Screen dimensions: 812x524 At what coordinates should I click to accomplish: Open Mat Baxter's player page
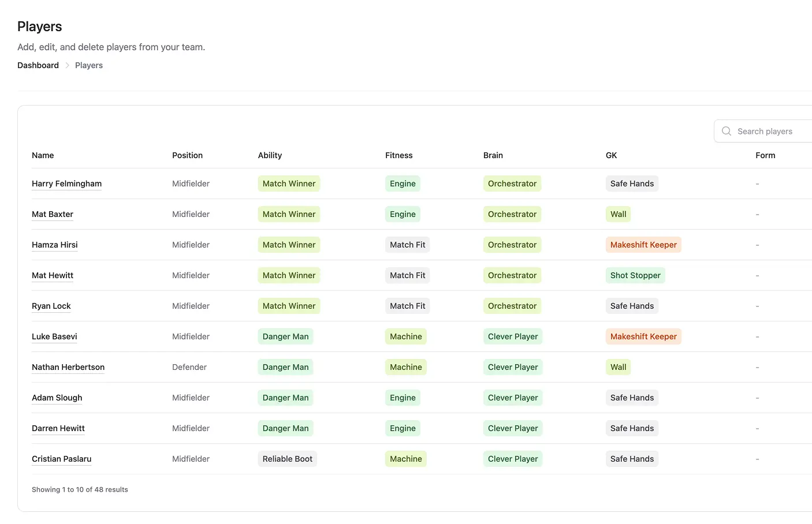[x=52, y=214]
